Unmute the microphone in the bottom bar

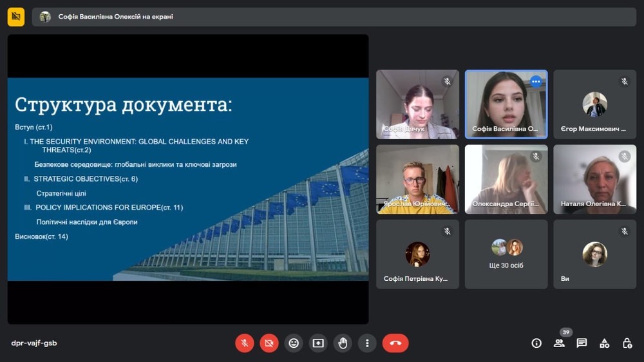(x=244, y=343)
